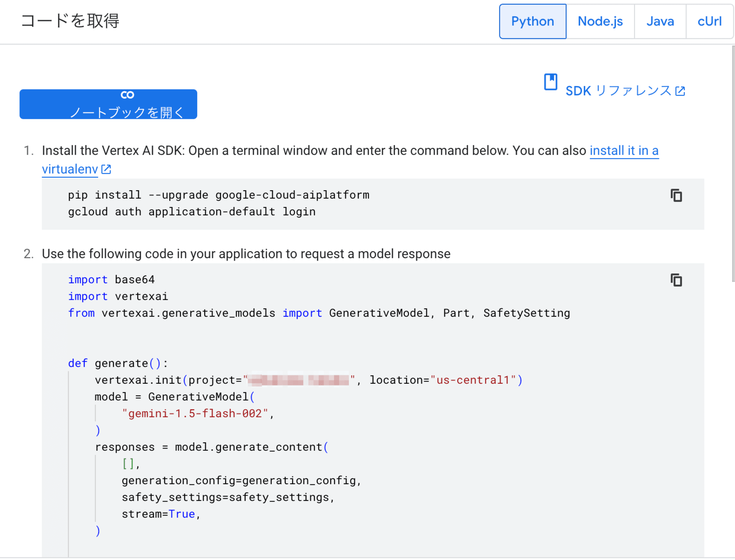Click external link icon next to virtualenv
The width and height of the screenshot is (735, 560).
click(x=106, y=169)
